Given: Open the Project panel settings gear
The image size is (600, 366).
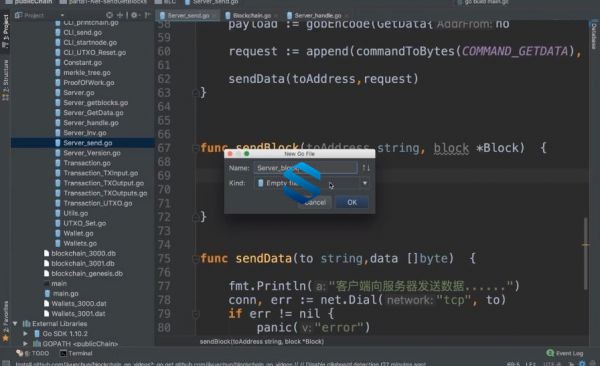Looking at the screenshot, I should (x=134, y=15).
